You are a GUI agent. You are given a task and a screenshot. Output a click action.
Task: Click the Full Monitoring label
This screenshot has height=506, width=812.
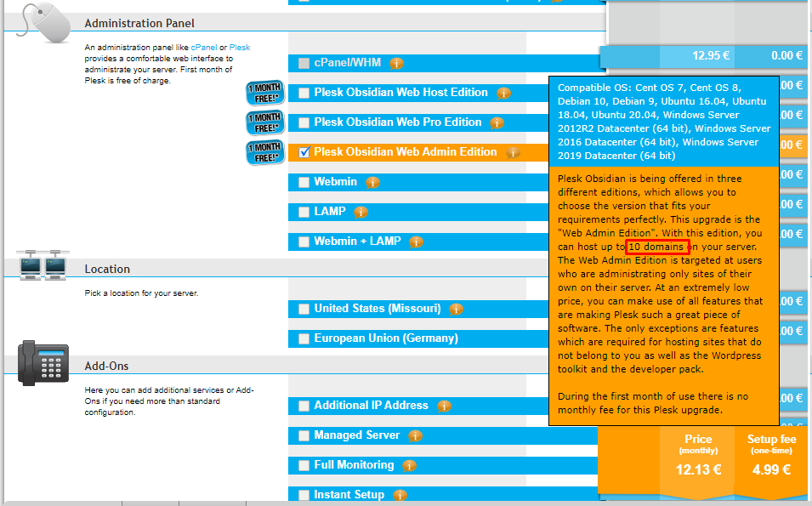pyautogui.click(x=354, y=465)
